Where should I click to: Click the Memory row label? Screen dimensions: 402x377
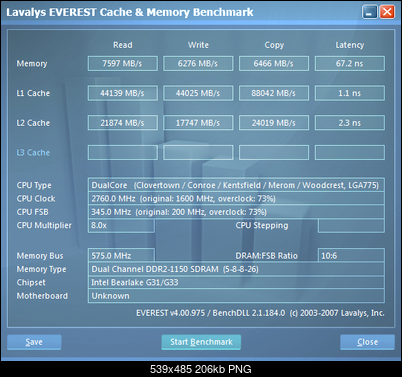[32, 64]
